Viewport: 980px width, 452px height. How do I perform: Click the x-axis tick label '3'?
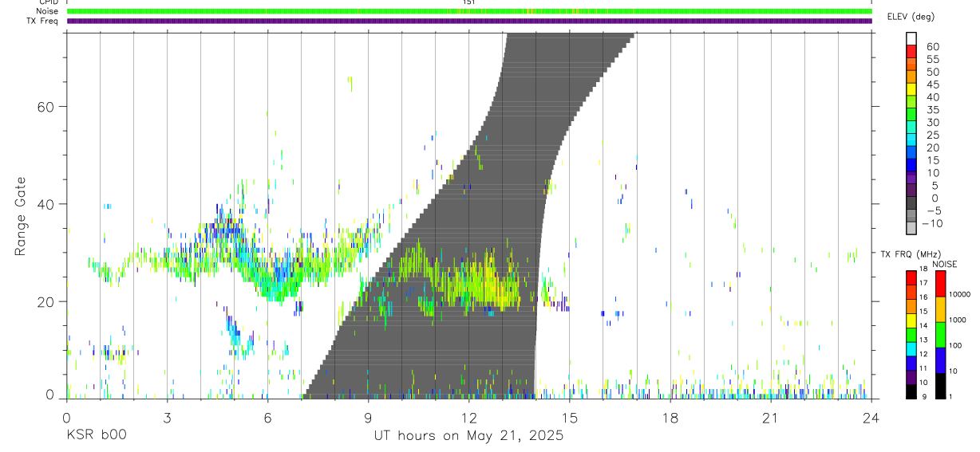[167, 418]
